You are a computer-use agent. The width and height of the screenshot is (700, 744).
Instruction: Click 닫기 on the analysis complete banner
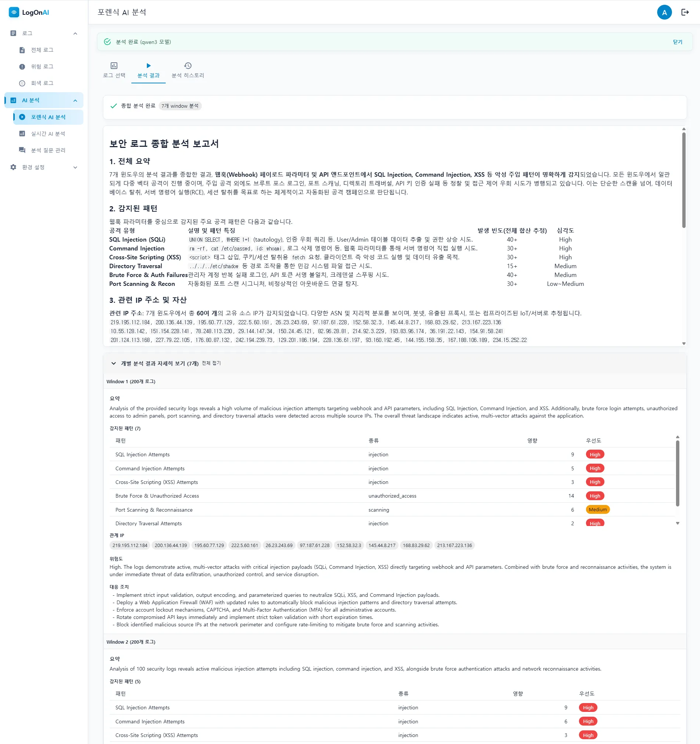(677, 42)
